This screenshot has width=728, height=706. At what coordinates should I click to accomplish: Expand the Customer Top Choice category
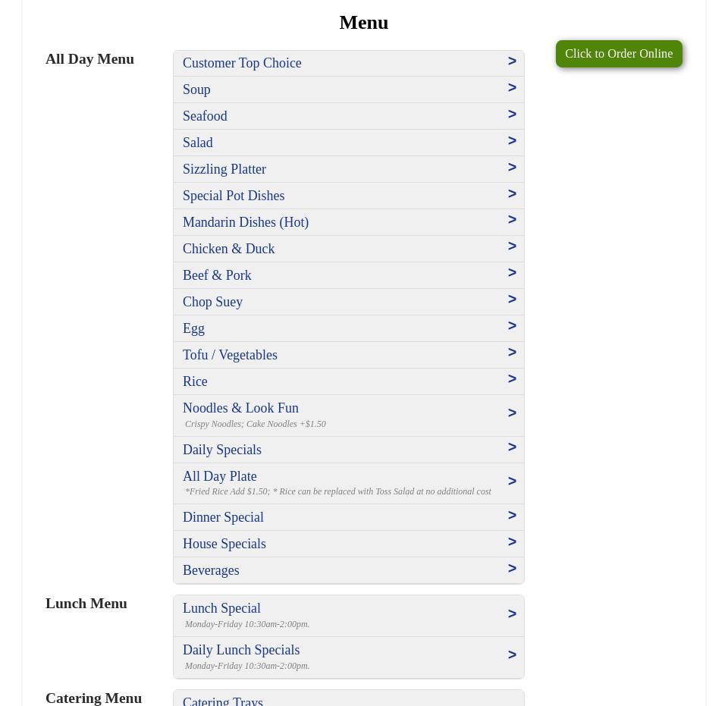[242, 63]
